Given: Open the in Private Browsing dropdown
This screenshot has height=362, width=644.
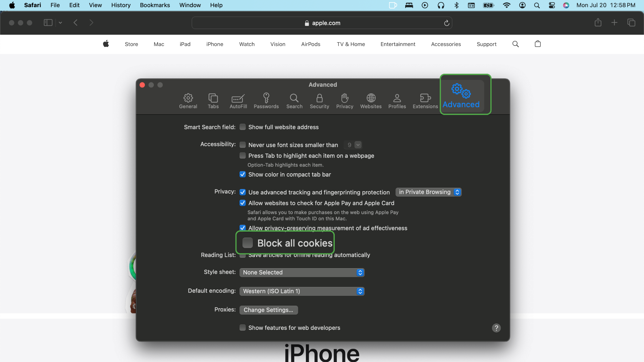Looking at the screenshot, I should tap(428, 192).
